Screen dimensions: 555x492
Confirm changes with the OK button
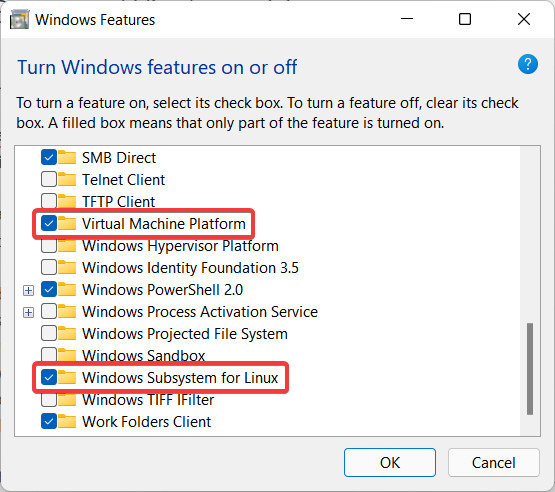click(x=390, y=462)
